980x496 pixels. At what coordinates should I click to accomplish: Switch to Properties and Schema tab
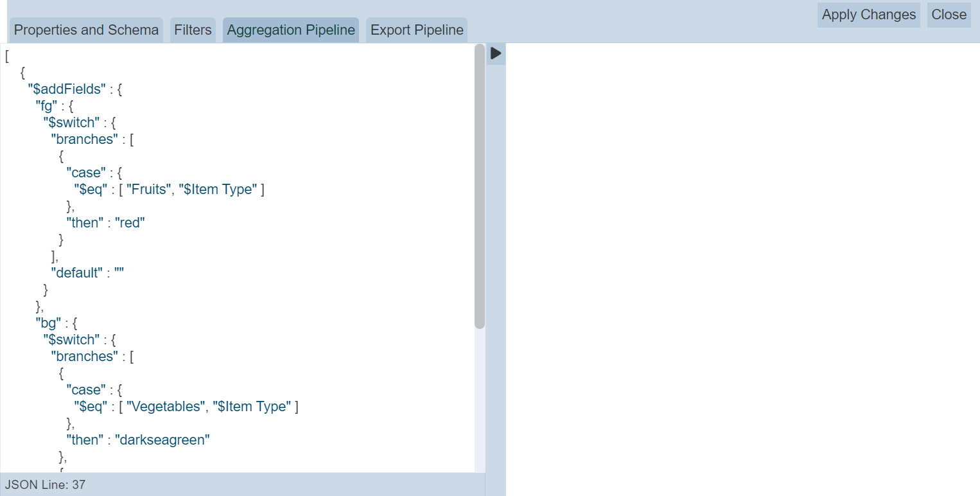coord(86,30)
